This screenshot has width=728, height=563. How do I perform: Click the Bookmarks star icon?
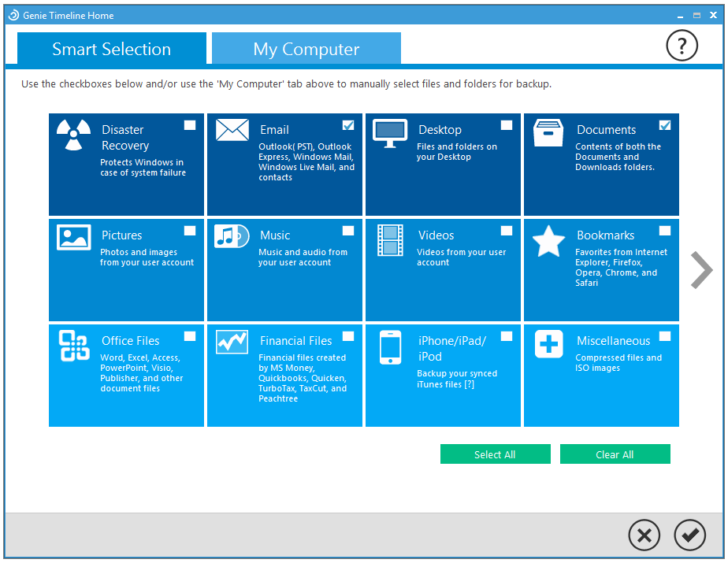[x=548, y=239]
